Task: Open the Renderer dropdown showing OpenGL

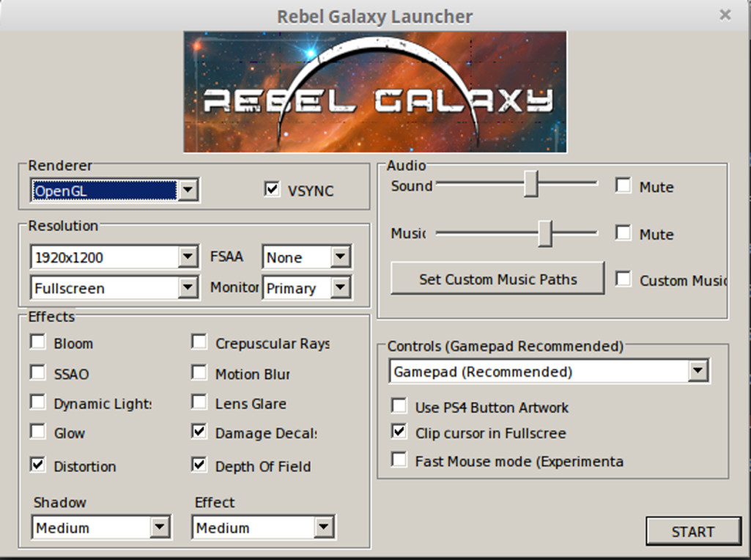Action: pos(114,190)
